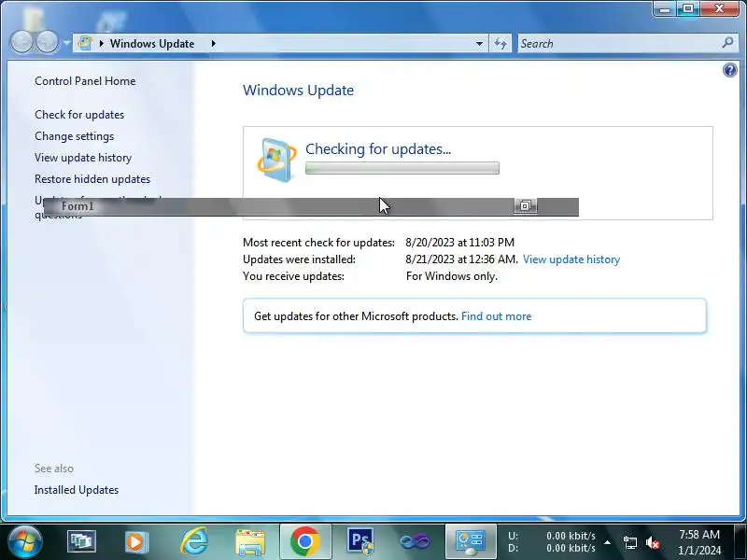Screen dimensions: 747x560
Task: Open the infinity-loop app on taskbar
Action: click(415, 542)
